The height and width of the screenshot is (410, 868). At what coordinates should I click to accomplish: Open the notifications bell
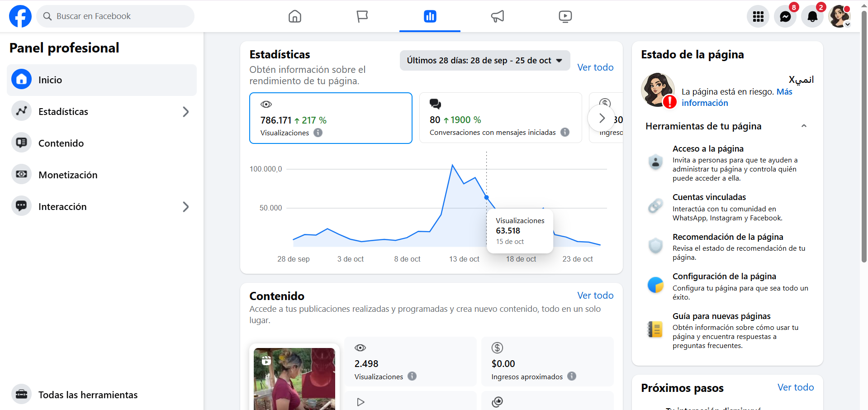pos(812,17)
